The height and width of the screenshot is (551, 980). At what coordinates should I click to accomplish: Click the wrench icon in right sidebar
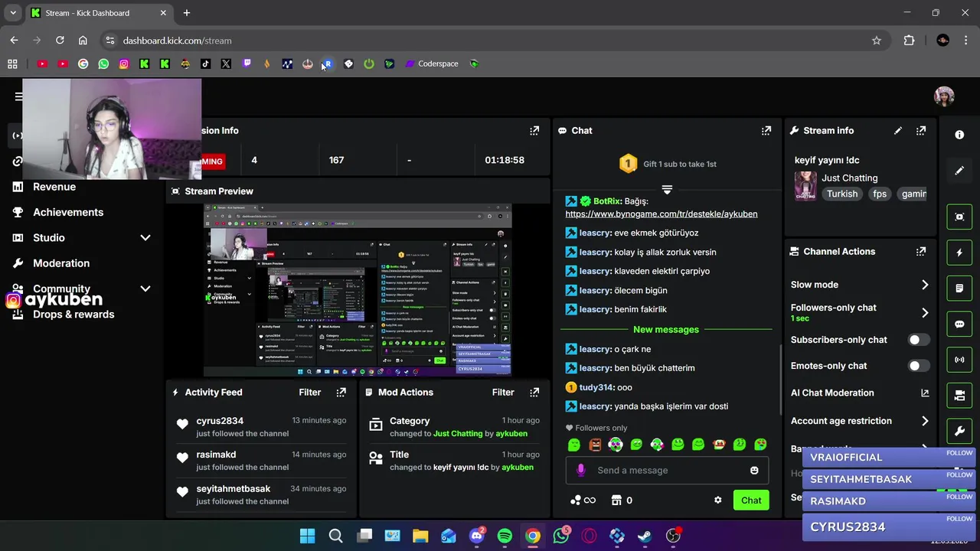pos(959,431)
